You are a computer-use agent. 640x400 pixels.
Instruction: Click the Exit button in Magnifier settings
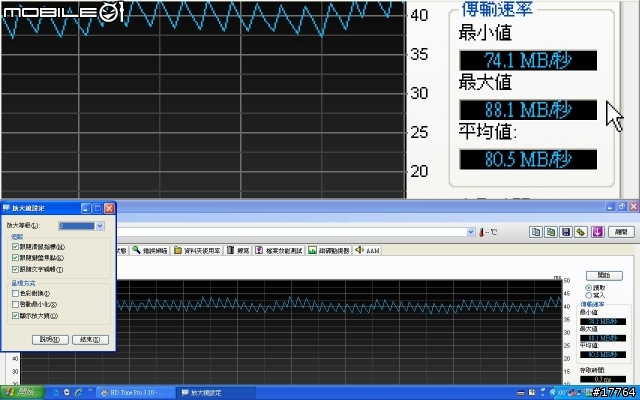point(90,340)
